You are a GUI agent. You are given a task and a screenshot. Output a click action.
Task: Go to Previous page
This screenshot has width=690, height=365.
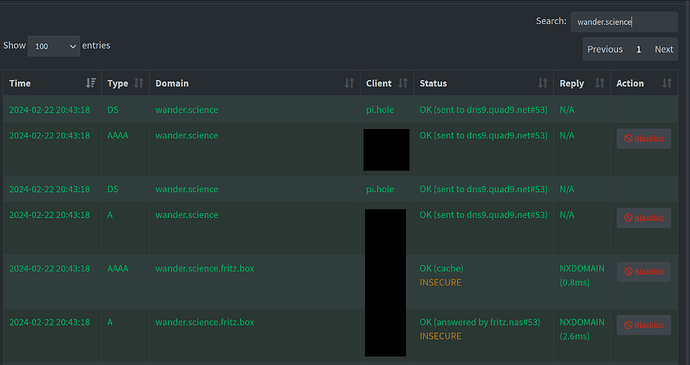(605, 49)
